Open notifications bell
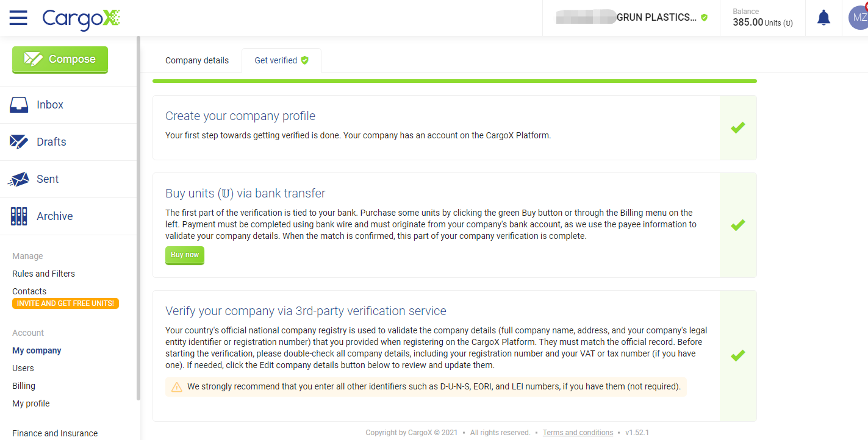This screenshot has height=440, width=868. click(x=823, y=18)
